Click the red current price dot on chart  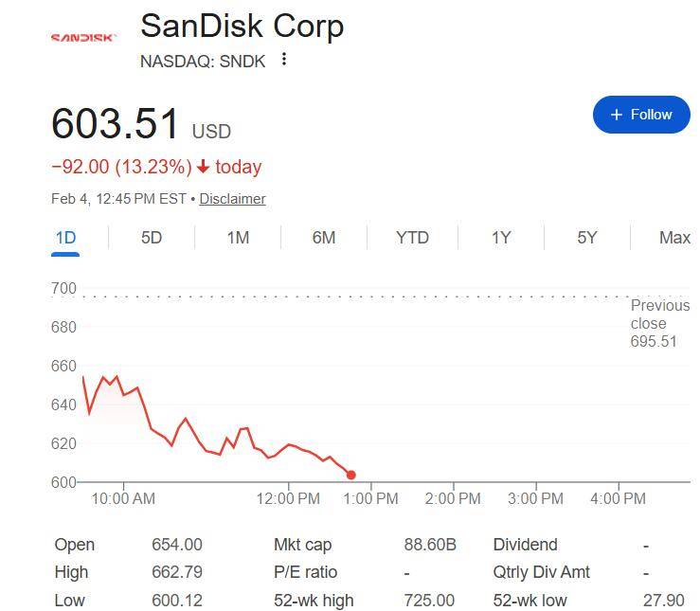[351, 475]
